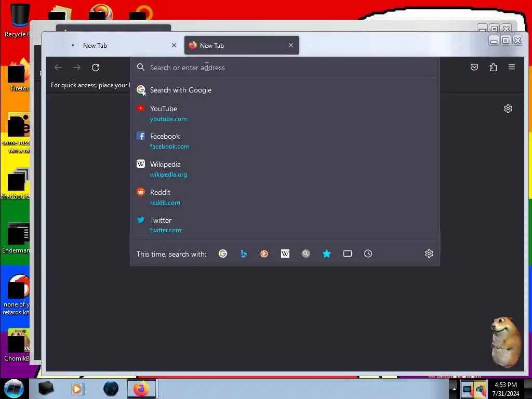Select the Wikipedia suggestion row
Screen dimensions: 532x399
pyautogui.click(x=285, y=169)
